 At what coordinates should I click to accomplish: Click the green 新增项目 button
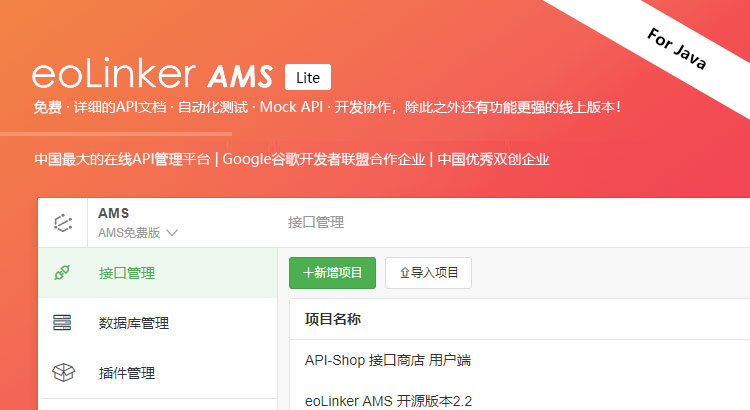[x=332, y=273]
